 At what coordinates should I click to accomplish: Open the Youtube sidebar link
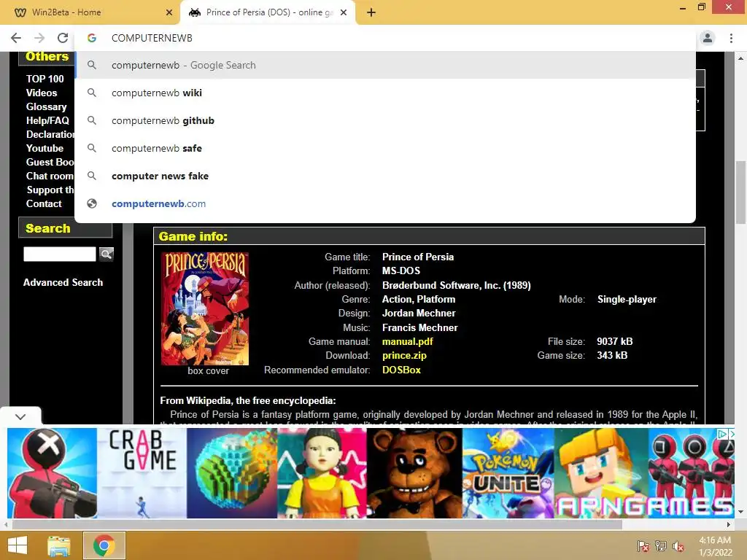pyautogui.click(x=44, y=148)
